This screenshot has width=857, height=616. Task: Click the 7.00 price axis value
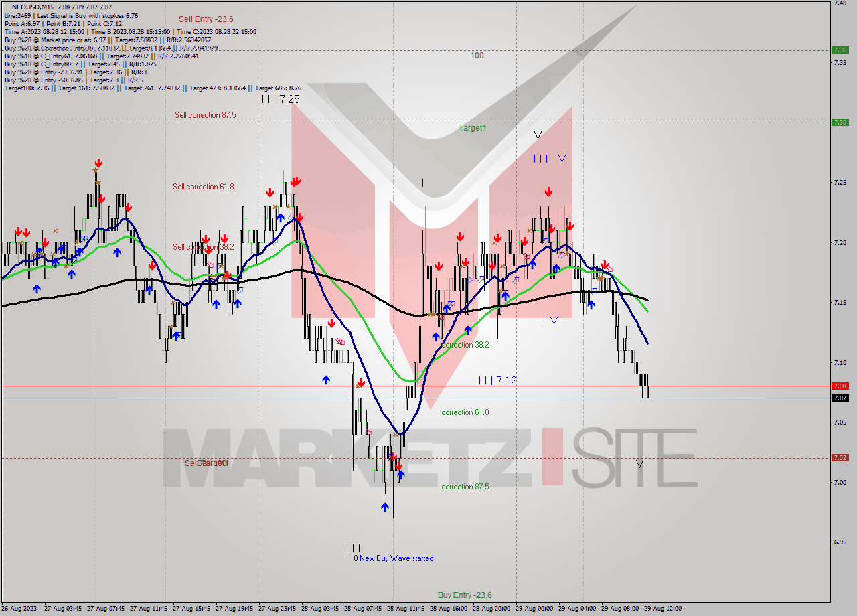click(x=840, y=482)
